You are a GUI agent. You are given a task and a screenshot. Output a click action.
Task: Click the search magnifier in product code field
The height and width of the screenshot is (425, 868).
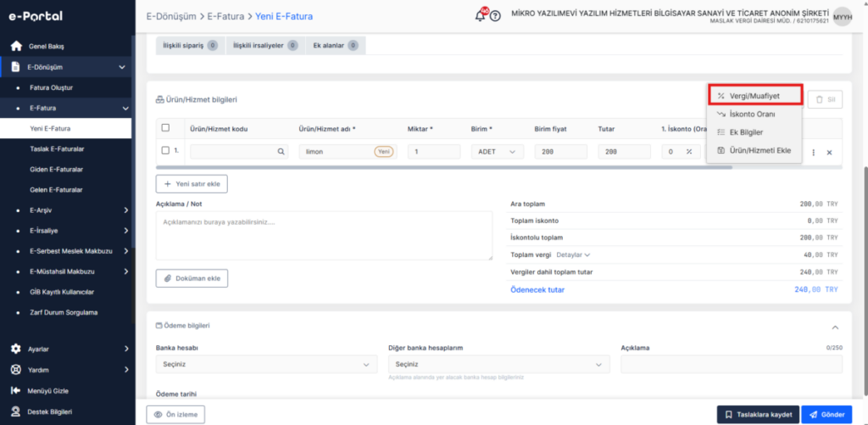coord(281,152)
